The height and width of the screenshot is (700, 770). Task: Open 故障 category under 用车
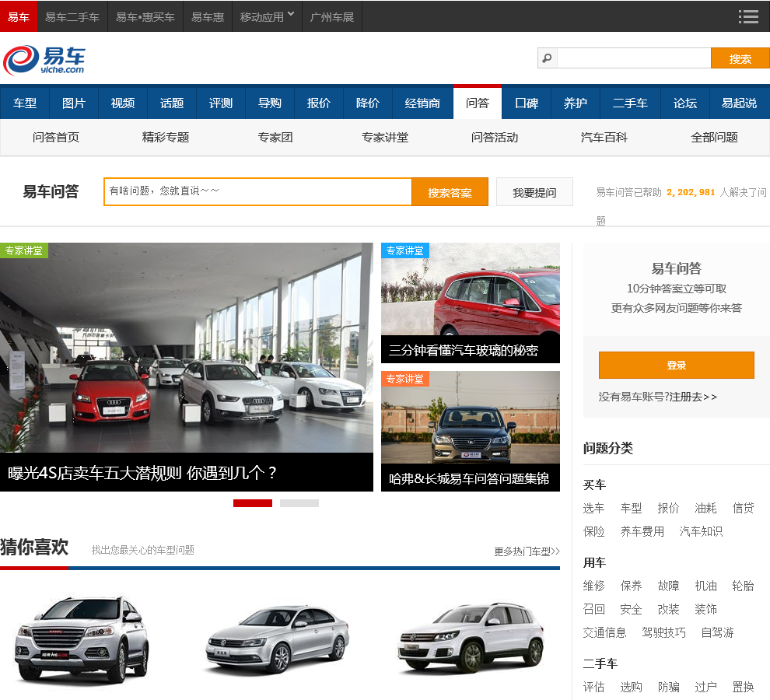(668, 586)
